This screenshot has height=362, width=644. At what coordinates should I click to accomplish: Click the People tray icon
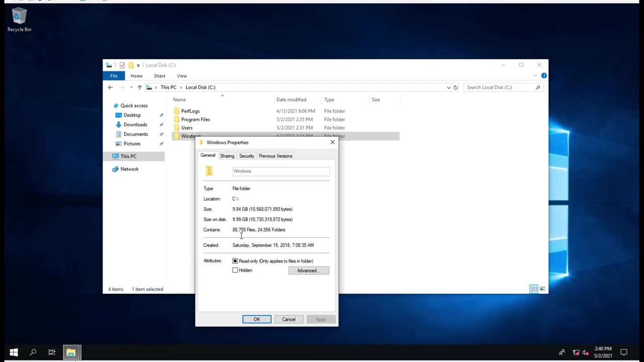click(x=562, y=352)
